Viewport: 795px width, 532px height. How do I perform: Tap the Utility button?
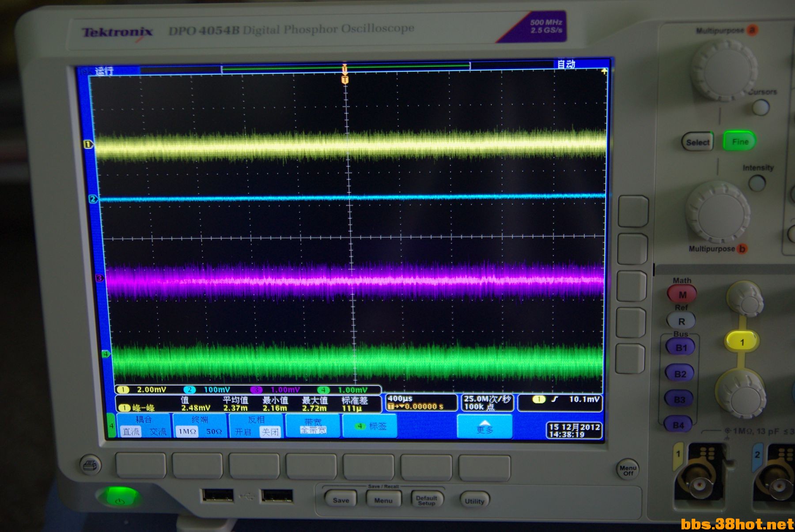coord(474,501)
